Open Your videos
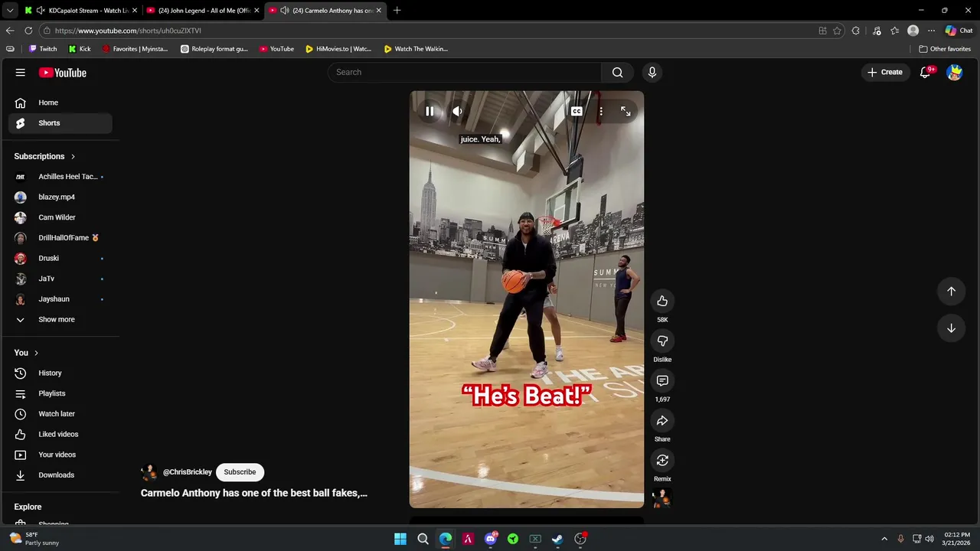This screenshot has height=551, width=980. (60, 455)
